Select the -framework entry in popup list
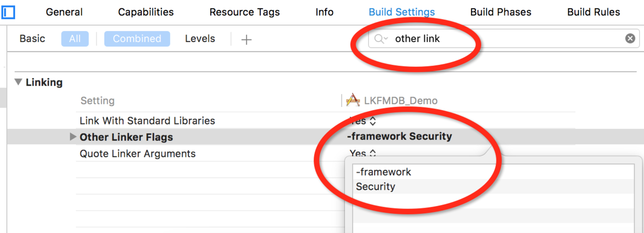 383,172
